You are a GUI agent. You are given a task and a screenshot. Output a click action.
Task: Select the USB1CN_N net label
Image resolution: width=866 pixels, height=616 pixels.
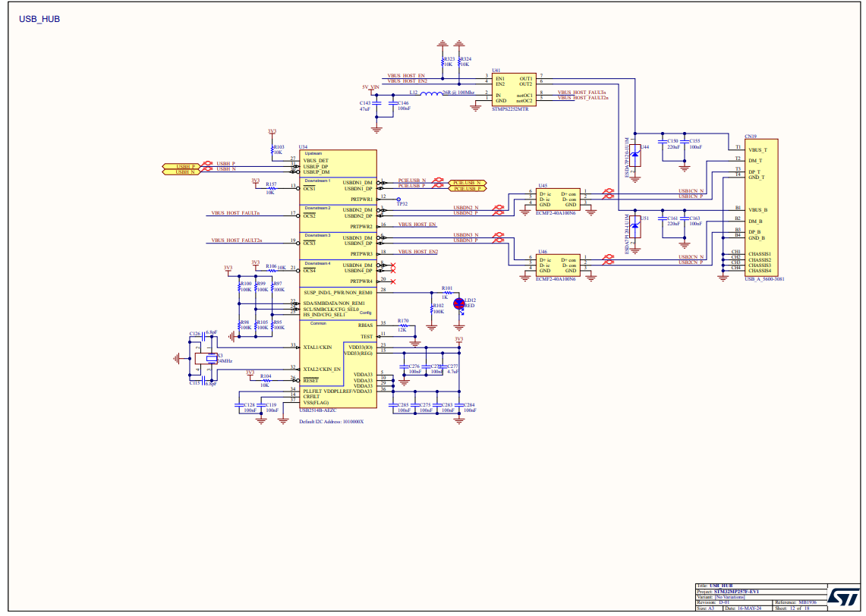point(691,191)
